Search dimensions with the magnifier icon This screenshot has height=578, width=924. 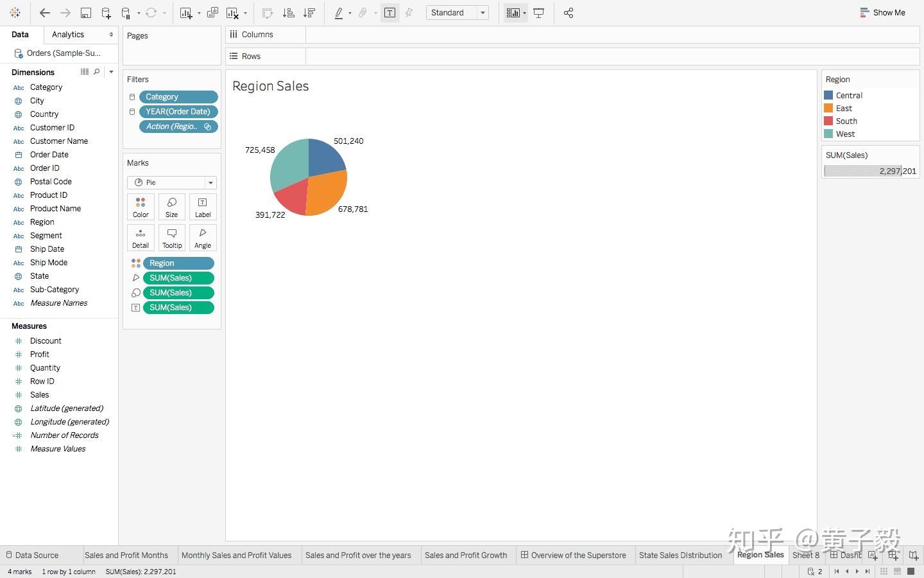tap(97, 72)
